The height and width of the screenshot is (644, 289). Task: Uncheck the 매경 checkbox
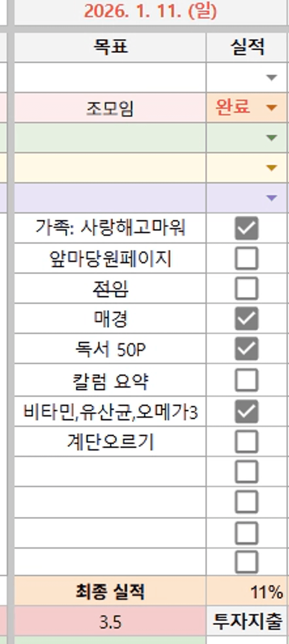(x=246, y=319)
